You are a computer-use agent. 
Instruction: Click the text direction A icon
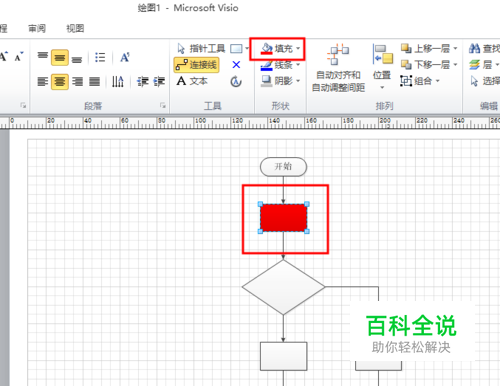pyautogui.click(x=125, y=57)
